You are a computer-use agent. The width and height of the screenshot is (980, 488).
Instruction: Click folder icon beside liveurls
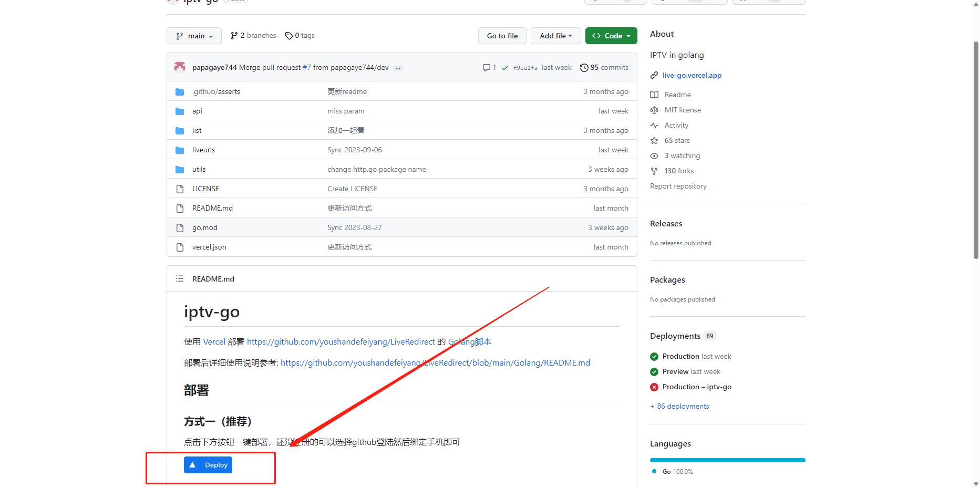coord(180,150)
